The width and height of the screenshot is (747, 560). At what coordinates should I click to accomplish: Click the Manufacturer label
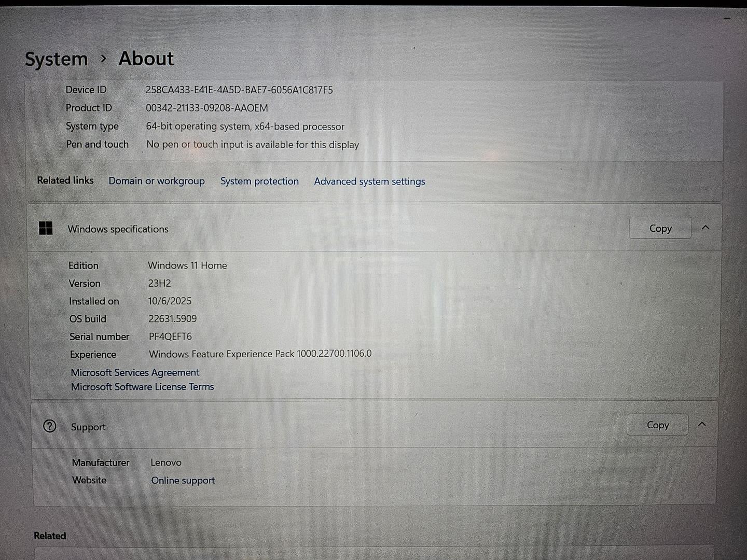[x=101, y=463]
